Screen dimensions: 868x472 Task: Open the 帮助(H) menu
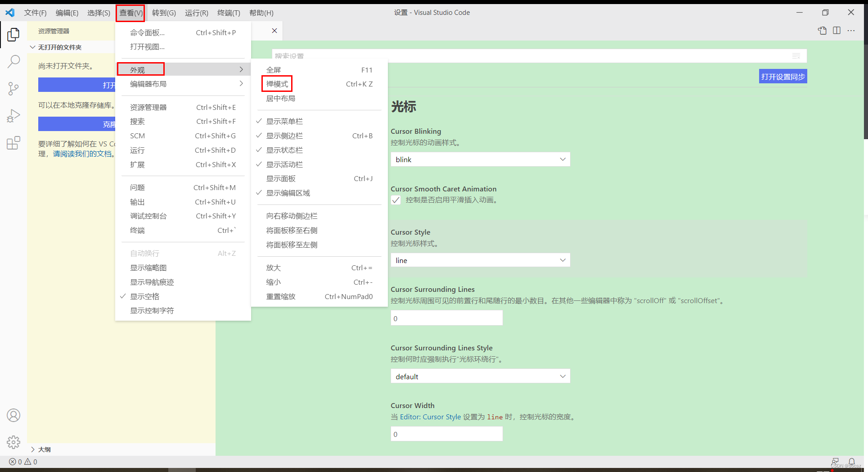click(261, 13)
